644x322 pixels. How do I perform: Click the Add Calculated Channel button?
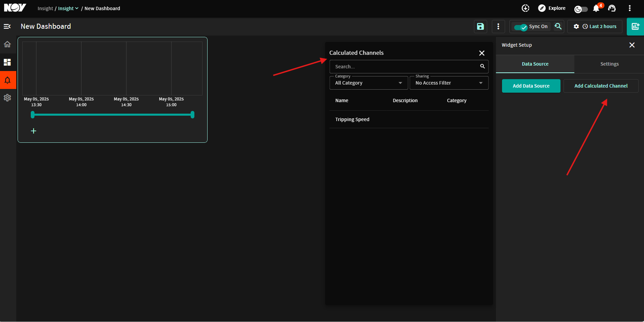[x=601, y=86]
